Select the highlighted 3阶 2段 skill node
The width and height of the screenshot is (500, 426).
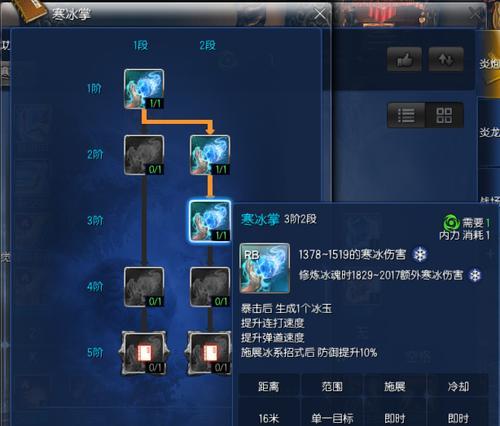210,221
